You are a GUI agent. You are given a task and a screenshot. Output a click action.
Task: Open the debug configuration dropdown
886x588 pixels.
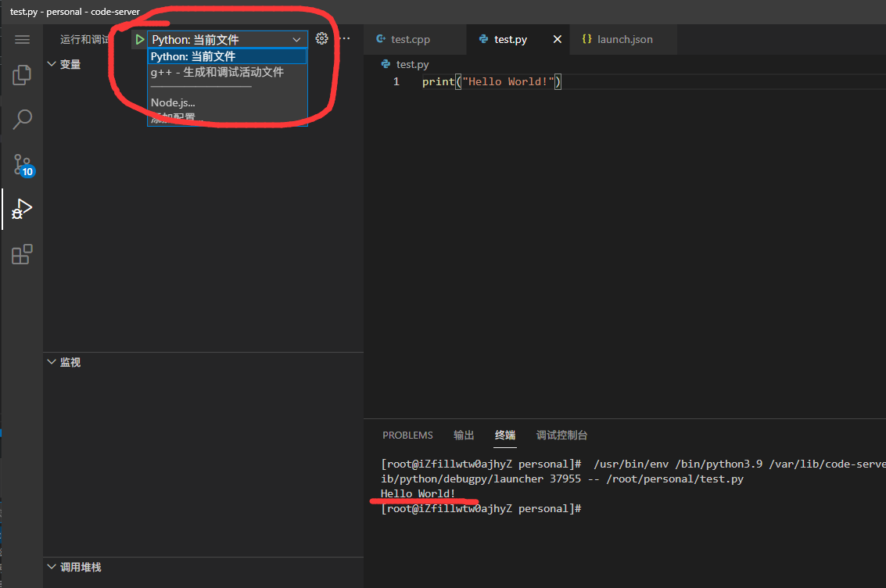pyautogui.click(x=226, y=39)
